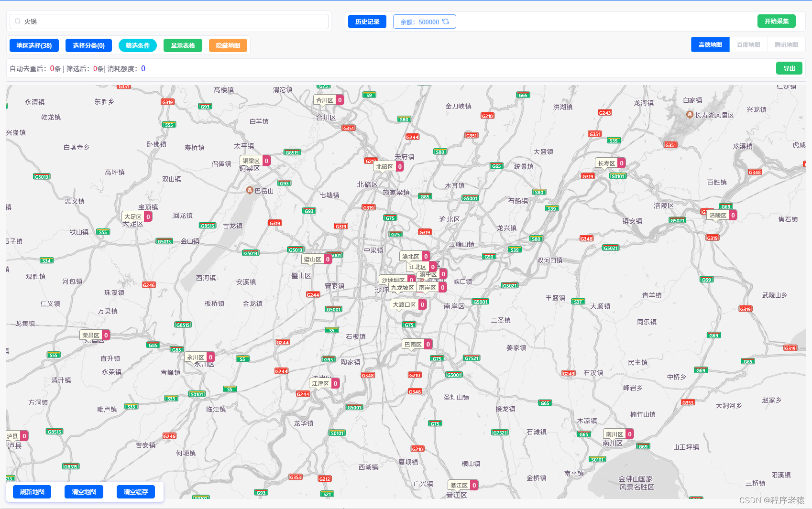Select the 南岸区 map marker
Viewport: 812px width, 509px height.
pyautogui.click(x=432, y=287)
